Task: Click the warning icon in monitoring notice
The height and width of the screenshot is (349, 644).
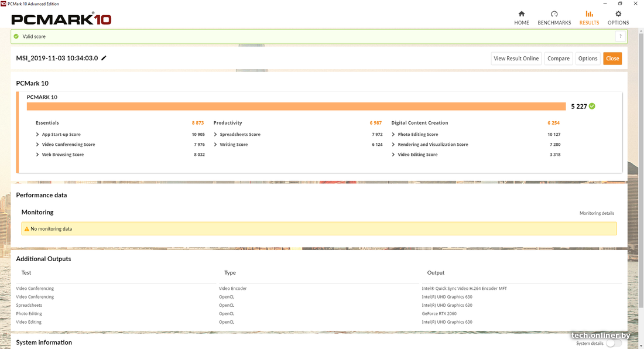Action: pyautogui.click(x=26, y=229)
